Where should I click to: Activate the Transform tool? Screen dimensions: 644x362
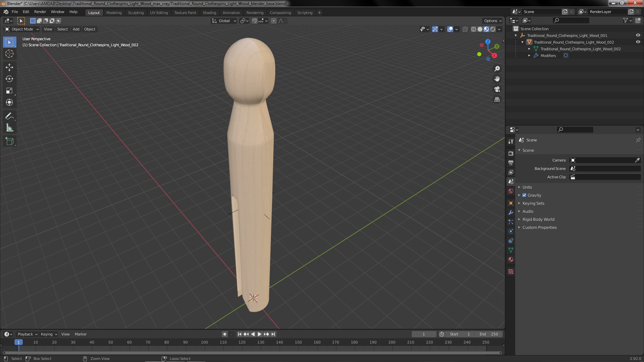pyautogui.click(x=9, y=103)
